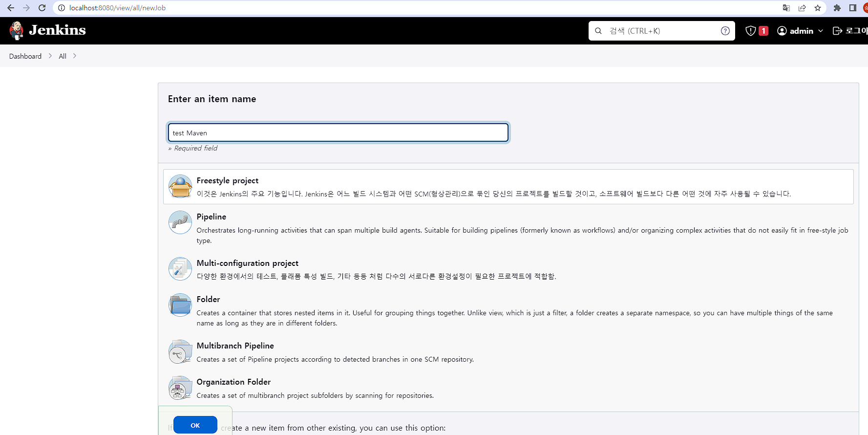Screen dimensions: 868x435
Task: Select Pipeline item type
Action: tap(508, 228)
